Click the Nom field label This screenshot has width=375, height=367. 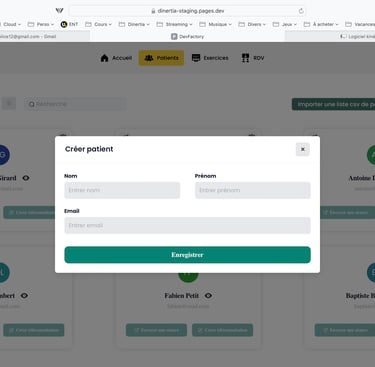[71, 176]
